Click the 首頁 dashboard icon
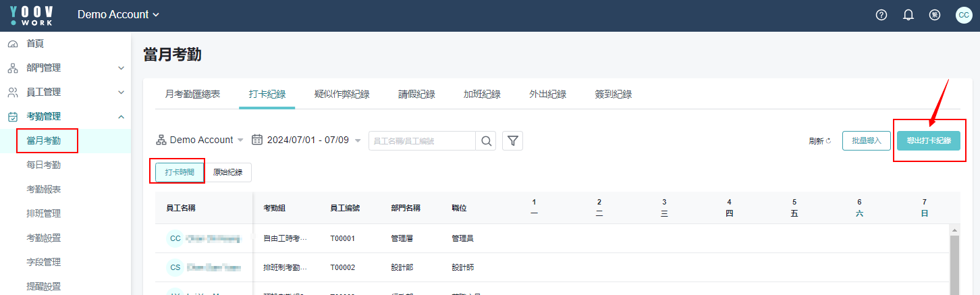Image resolution: width=980 pixels, height=295 pixels. click(x=13, y=44)
